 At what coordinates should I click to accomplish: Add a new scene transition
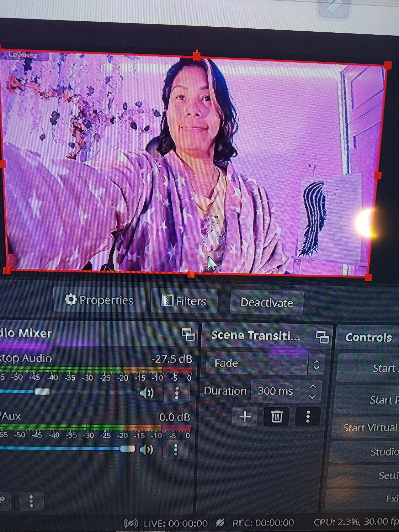pyautogui.click(x=245, y=416)
